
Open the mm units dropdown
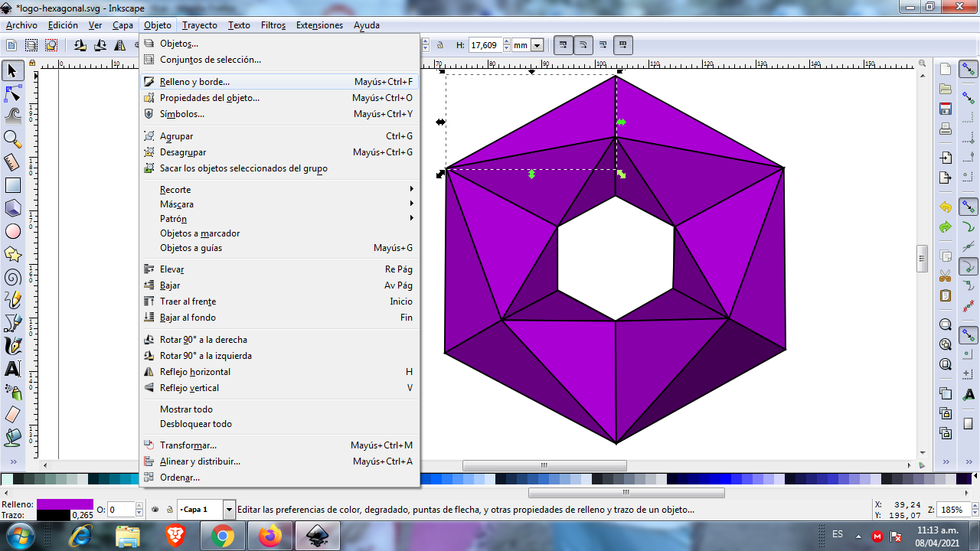point(537,45)
